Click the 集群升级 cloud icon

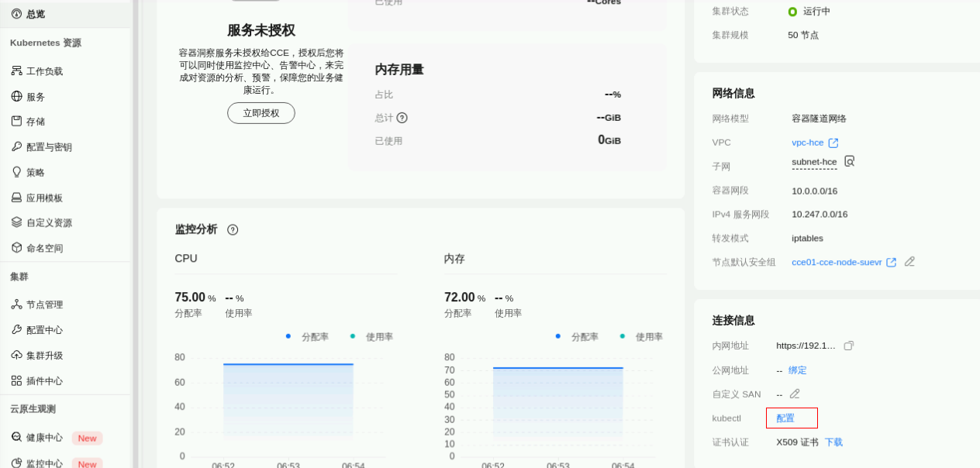pos(16,355)
